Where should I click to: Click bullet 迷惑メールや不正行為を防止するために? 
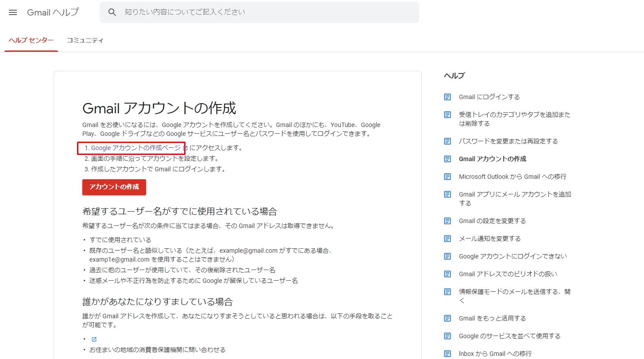coord(193,281)
